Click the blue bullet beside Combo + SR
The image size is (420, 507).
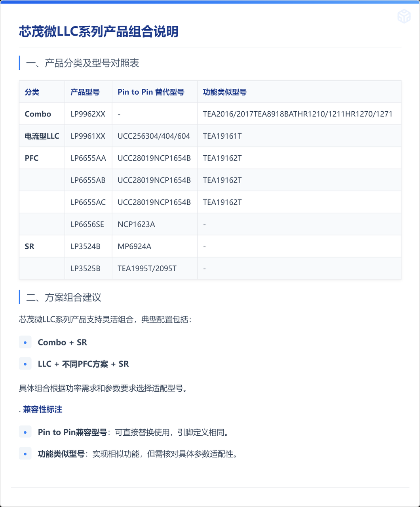click(x=25, y=342)
